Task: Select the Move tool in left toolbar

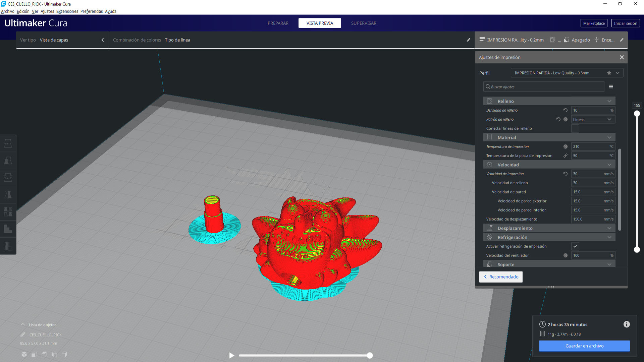Action: pyautogui.click(x=8, y=143)
